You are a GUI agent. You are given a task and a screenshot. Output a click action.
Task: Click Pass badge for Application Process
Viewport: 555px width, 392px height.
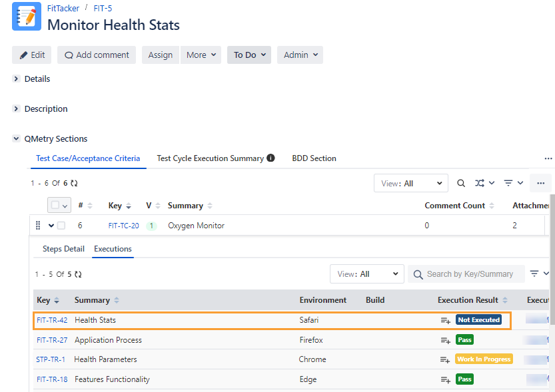464,339
